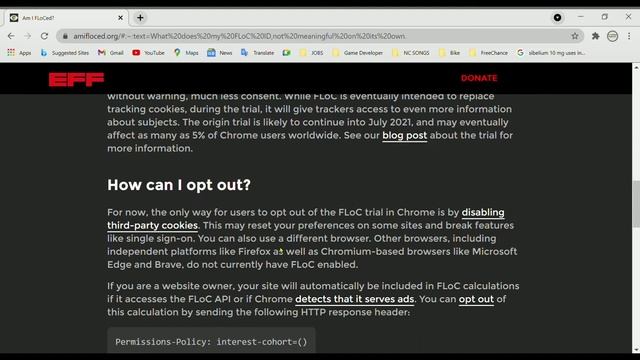Open the FreeChance bookmark folder
The height and width of the screenshot is (360, 640).
point(489,53)
